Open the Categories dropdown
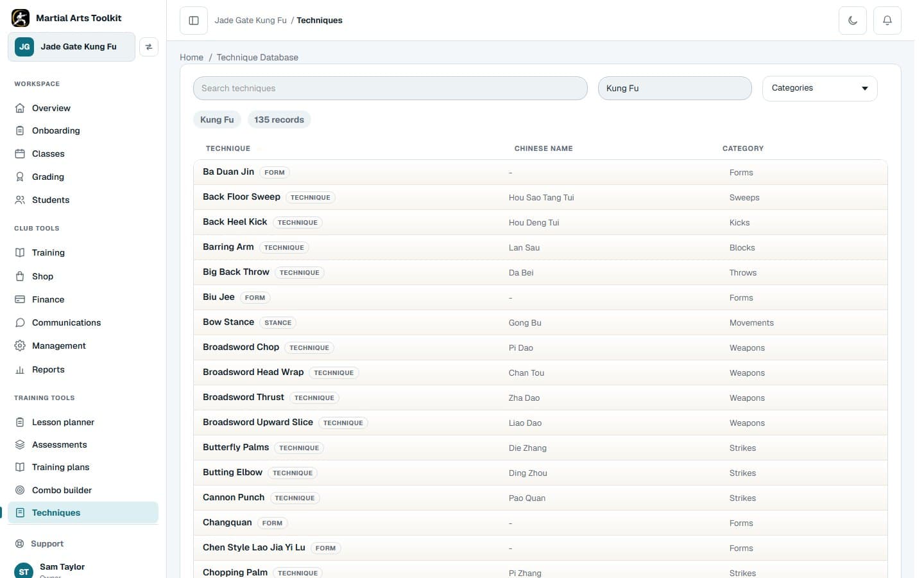The width and height of the screenshot is (924, 578). click(x=819, y=88)
